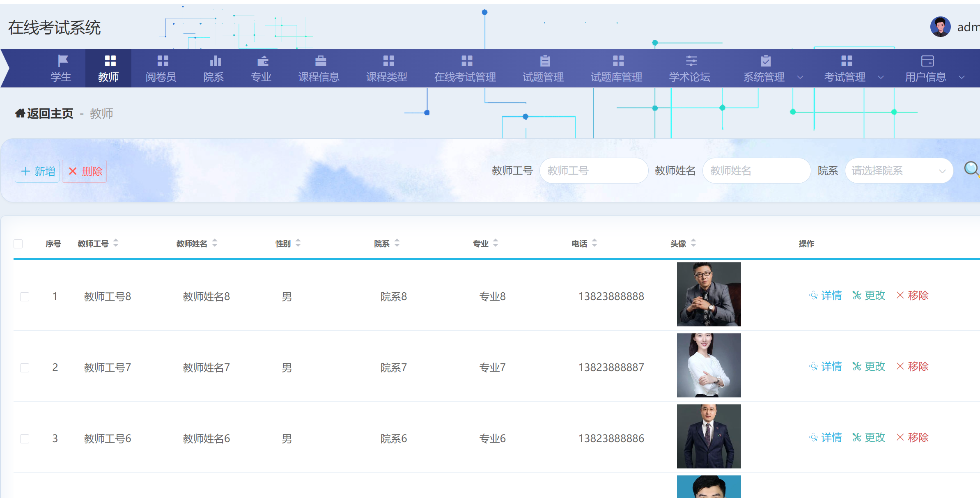The width and height of the screenshot is (980, 498).
Task: Click the 新增 button
Action: (x=37, y=171)
